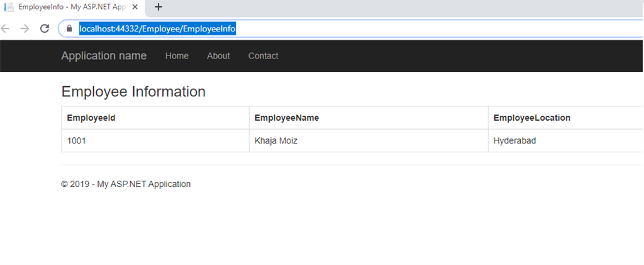This screenshot has height=265, width=644.
Task: Click the page favicon on the tab
Action: (9, 7)
